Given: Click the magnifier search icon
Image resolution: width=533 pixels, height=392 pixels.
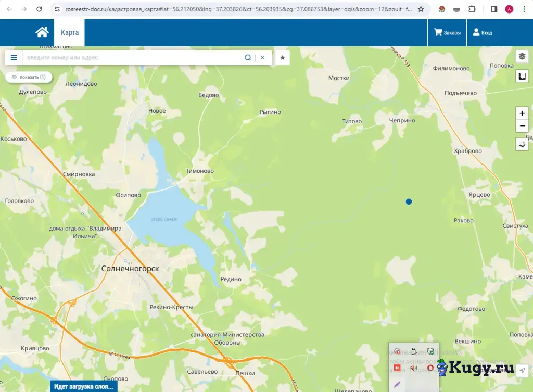Looking at the screenshot, I should (248, 57).
